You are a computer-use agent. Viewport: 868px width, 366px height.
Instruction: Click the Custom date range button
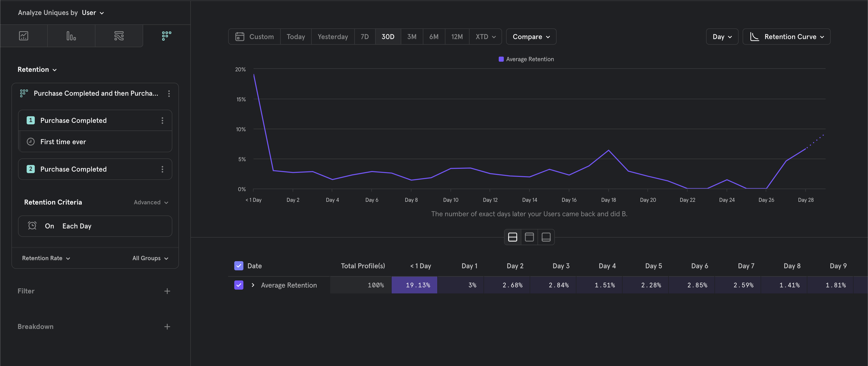tap(255, 37)
